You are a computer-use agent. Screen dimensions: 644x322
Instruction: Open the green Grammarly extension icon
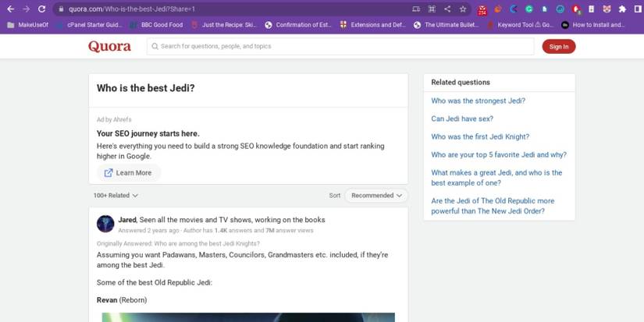[x=529, y=9]
